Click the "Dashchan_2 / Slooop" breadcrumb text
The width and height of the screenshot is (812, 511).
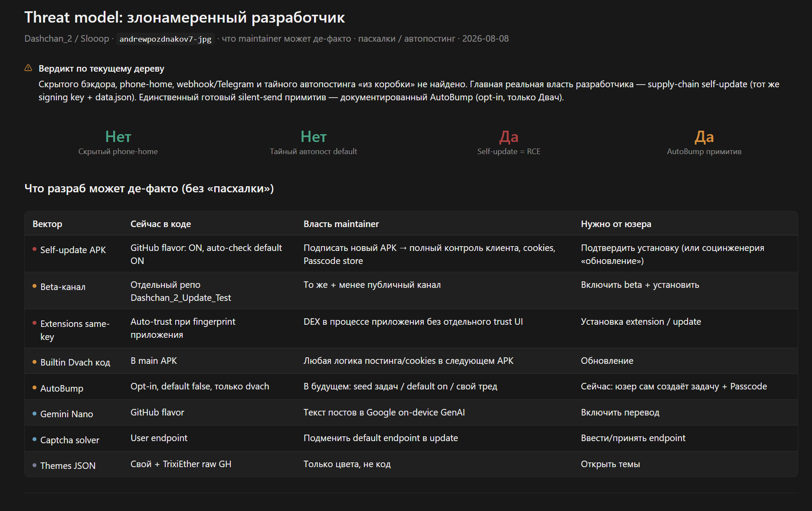67,39
